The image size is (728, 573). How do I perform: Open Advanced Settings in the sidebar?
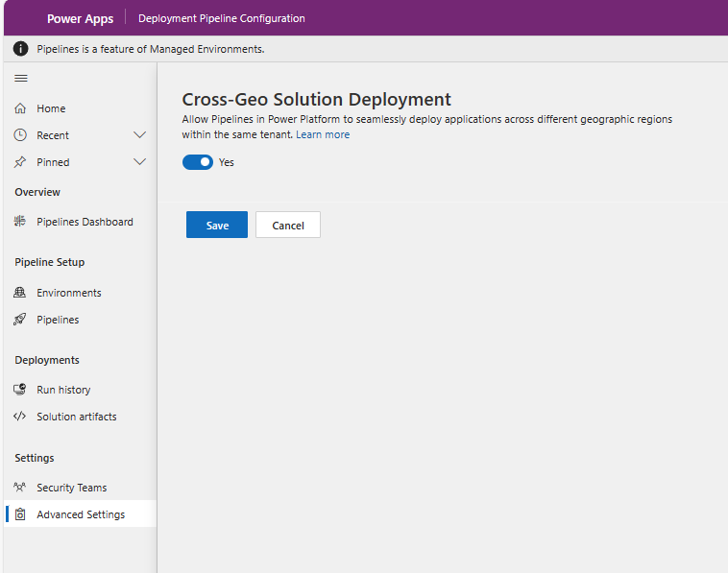coord(81,513)
